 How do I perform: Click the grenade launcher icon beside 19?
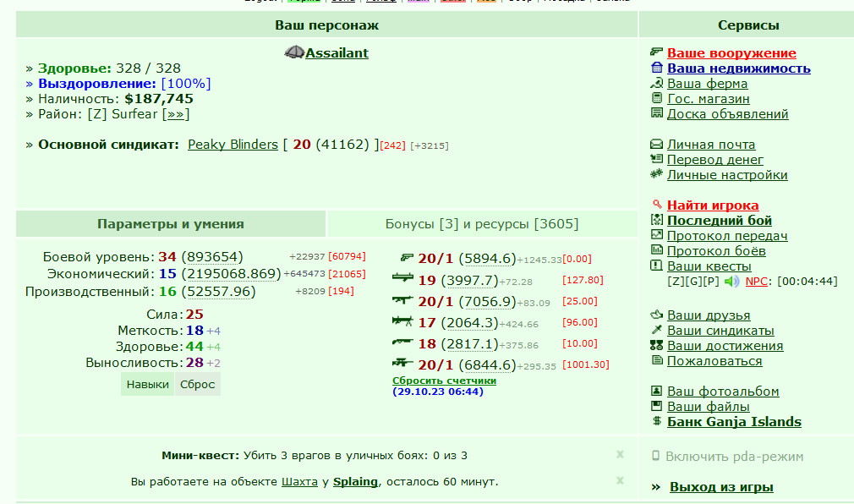[x=403, y=278]
